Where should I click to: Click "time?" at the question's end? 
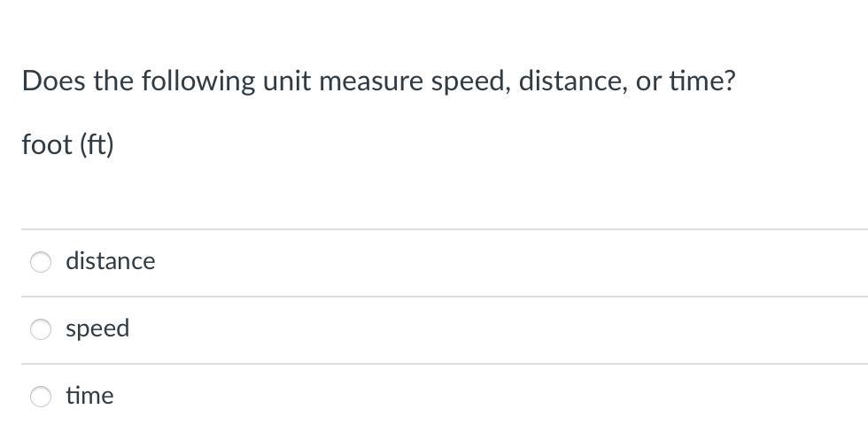[x=701, y=81]
